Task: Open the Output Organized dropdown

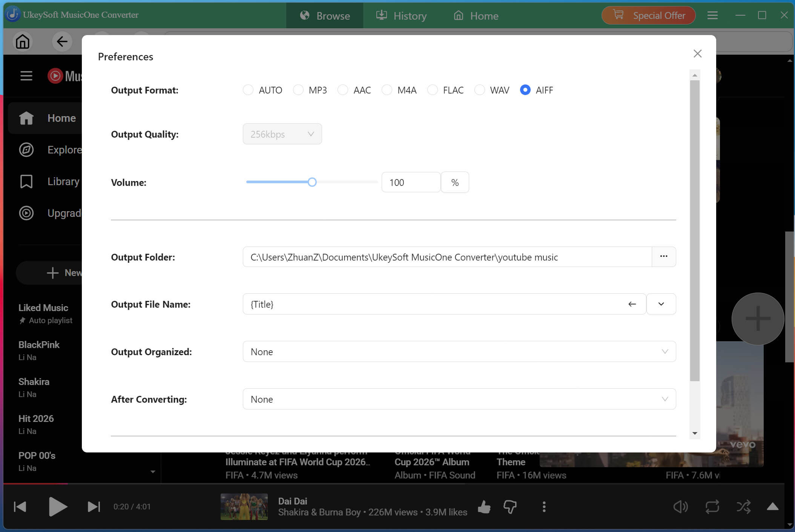Action: click(459, 351)
